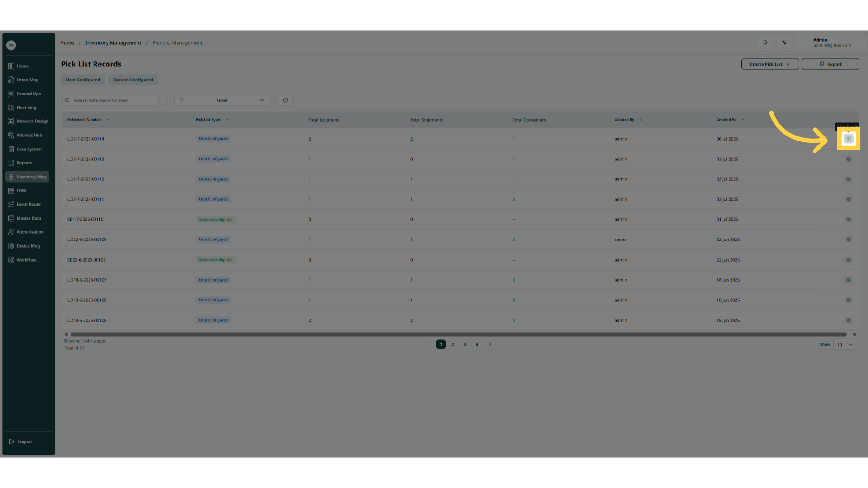Click the language translate icon
This screenshot has width=868, height=488.
tap(784, 42)
